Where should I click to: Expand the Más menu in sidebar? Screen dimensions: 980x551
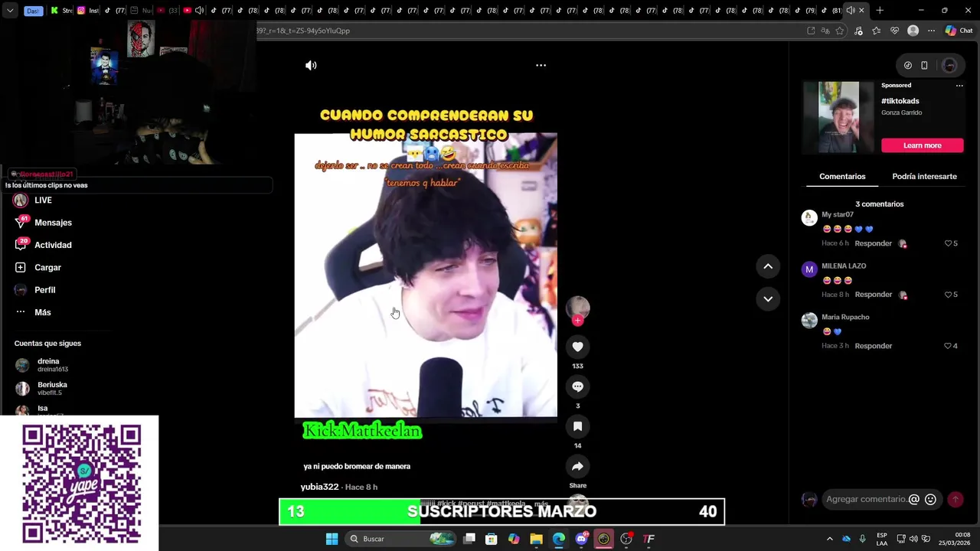pyautogui.click(x=33, y=312)
